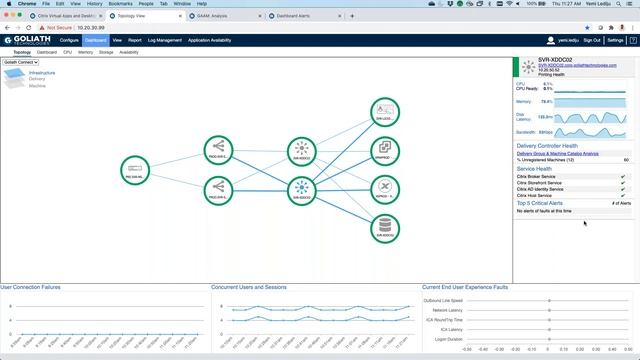Click the Goliath Technologies logo
The height and width of the screenshot is (360, 640).
tap(27, 40)
